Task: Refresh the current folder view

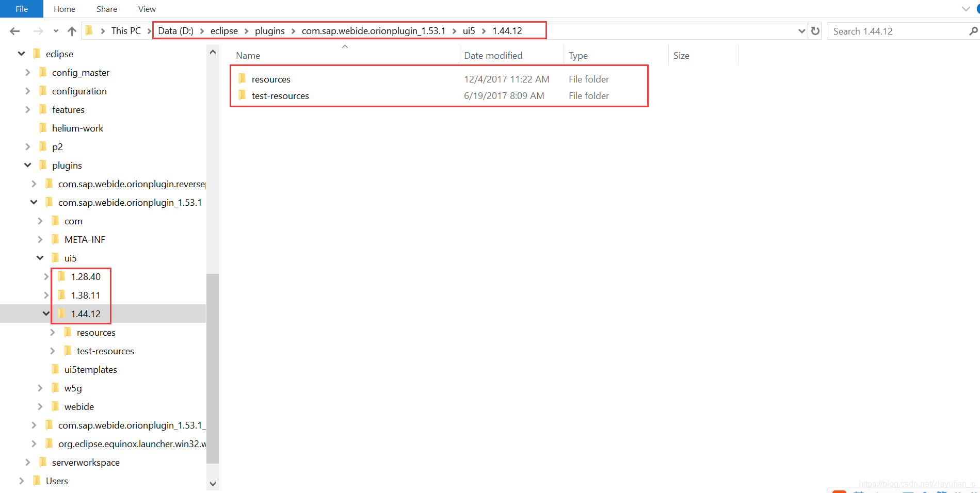Action: [815, 31]
